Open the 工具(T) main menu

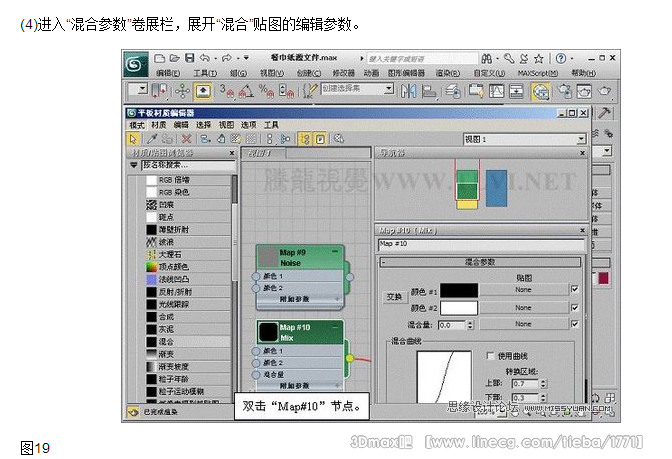(205, 73)
